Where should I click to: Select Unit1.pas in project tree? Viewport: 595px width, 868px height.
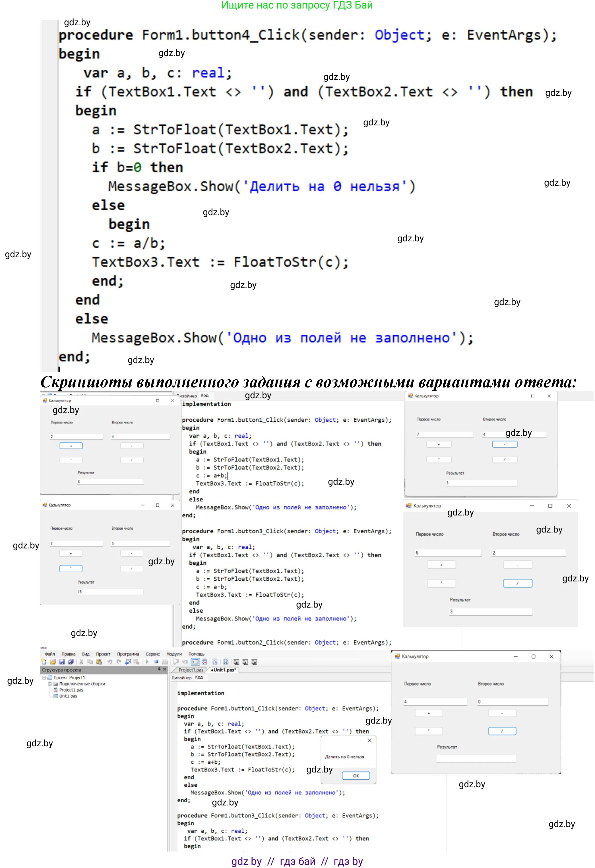point(68,696)
